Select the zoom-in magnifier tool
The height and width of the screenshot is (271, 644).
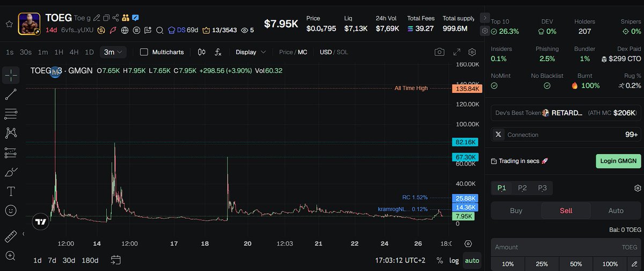tap(11, 255)
